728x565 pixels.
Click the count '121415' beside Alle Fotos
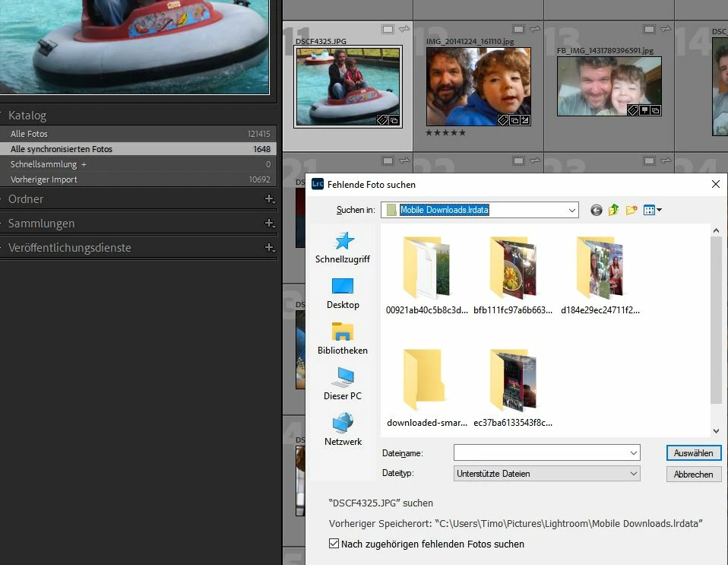pyautogui.click(x=258, y=134)
